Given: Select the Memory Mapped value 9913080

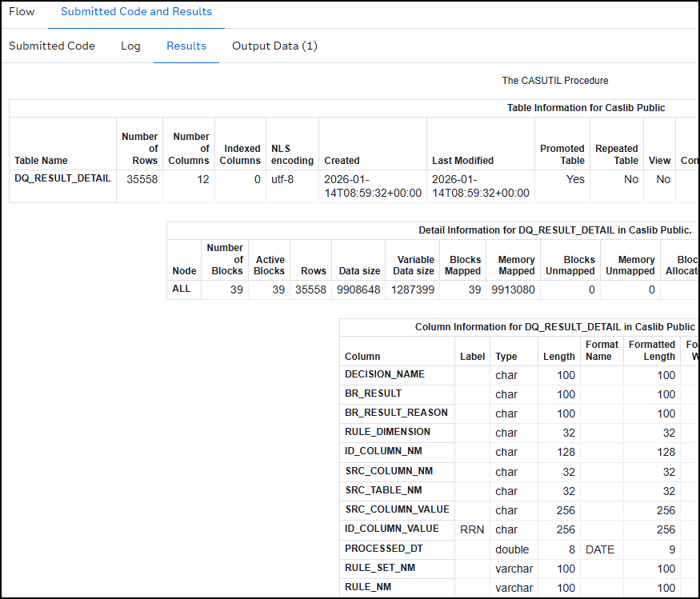Looking at the screenshot, I should point(513,290).
